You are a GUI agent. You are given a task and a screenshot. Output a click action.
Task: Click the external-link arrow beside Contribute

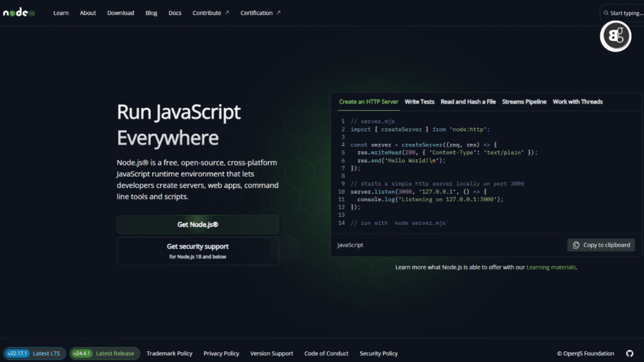227,12
